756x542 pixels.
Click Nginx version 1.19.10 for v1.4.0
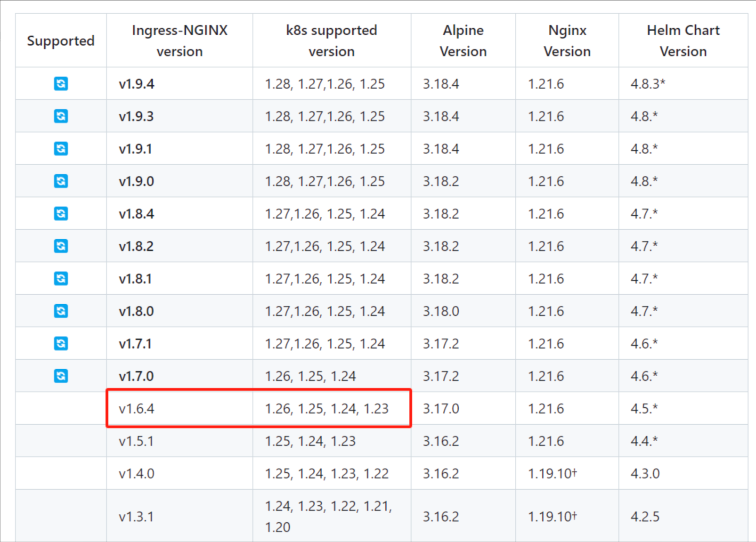pos(552,474)
